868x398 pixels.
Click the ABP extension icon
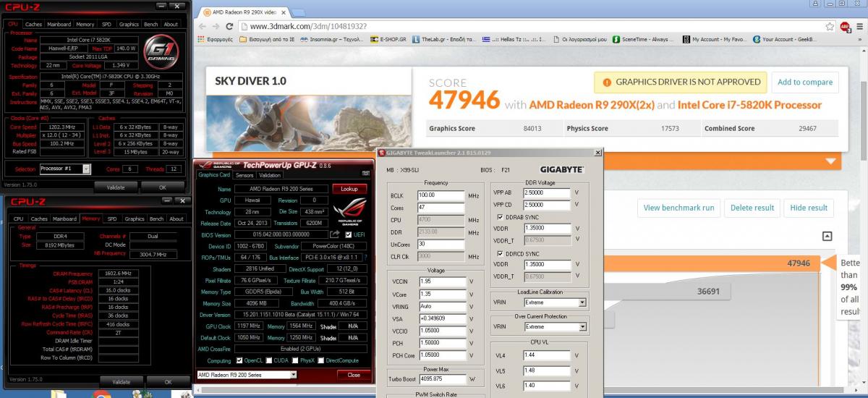[x=844, y=26]
